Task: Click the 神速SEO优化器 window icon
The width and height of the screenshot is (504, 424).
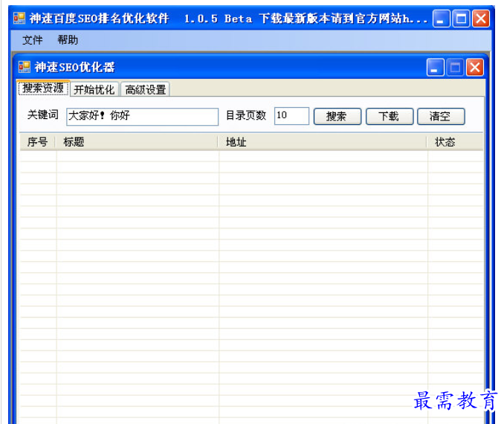Action: pyautogui.click(x=25, y=67)
